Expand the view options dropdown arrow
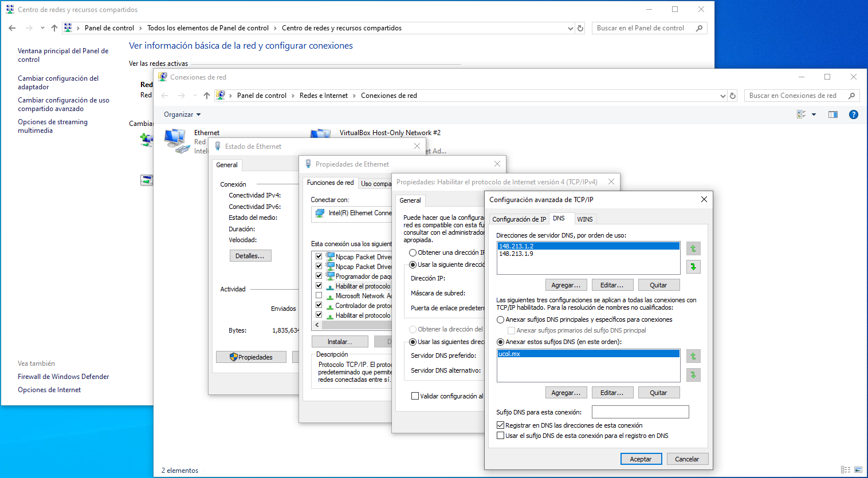 point(814,114)
